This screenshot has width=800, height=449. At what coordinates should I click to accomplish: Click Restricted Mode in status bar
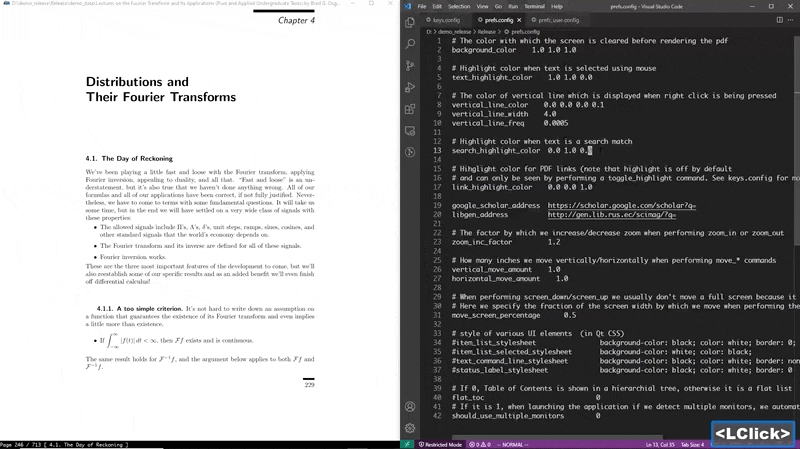(x=440, y=444)
